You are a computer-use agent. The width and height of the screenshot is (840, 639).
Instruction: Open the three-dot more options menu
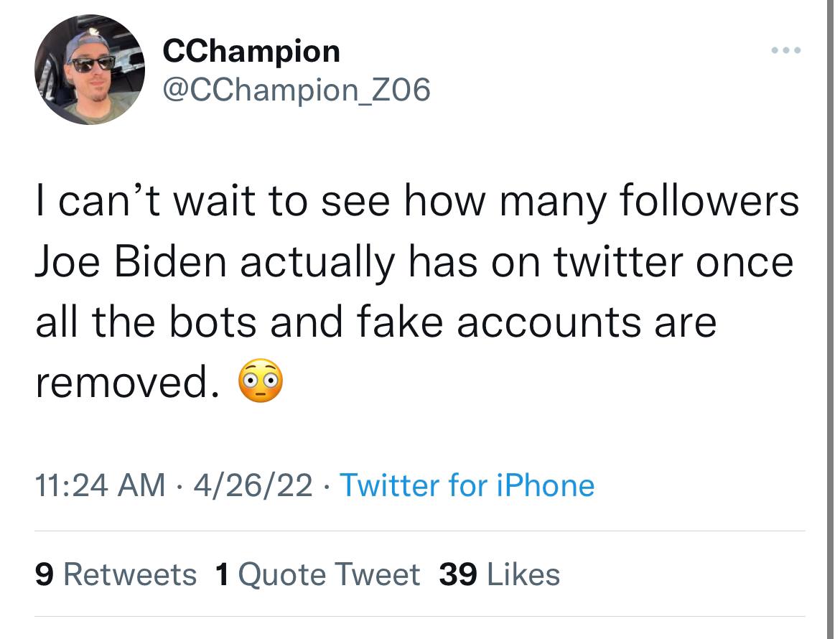786,50
